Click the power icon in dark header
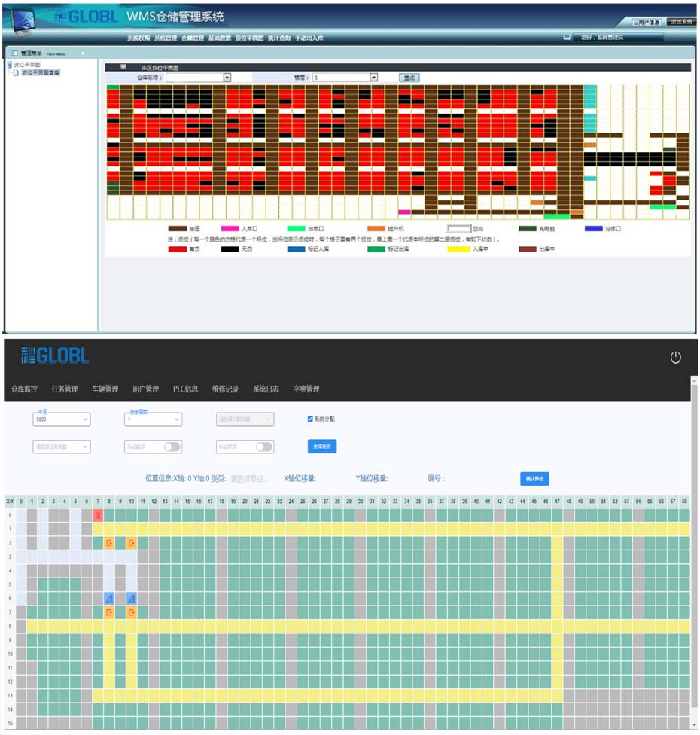The width and height of the screenshot is (700, 735). [675, 358]
